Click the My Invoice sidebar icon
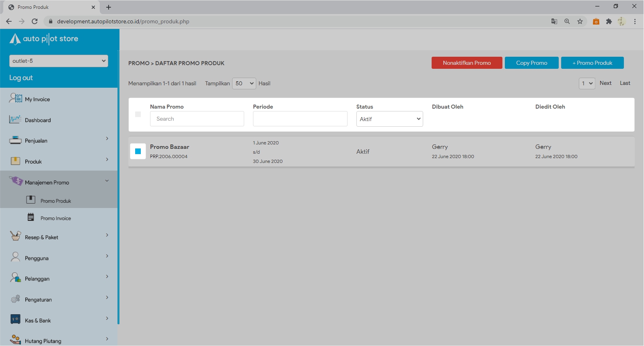 16,98
